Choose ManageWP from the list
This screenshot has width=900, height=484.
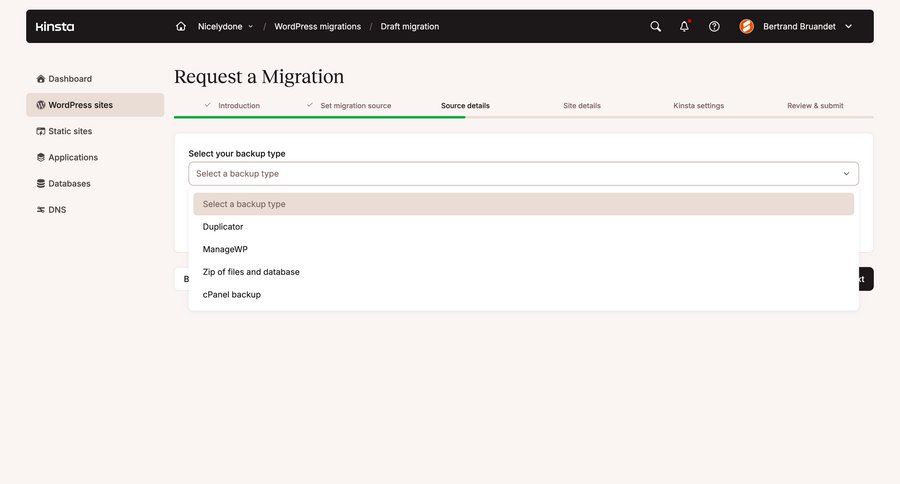point(225,249)
